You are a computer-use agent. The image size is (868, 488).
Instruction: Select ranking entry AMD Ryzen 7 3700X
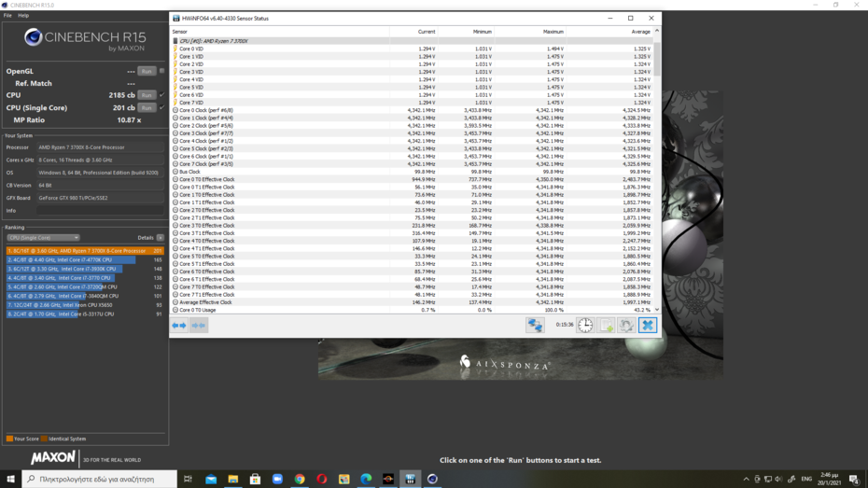tap(85, 251)
